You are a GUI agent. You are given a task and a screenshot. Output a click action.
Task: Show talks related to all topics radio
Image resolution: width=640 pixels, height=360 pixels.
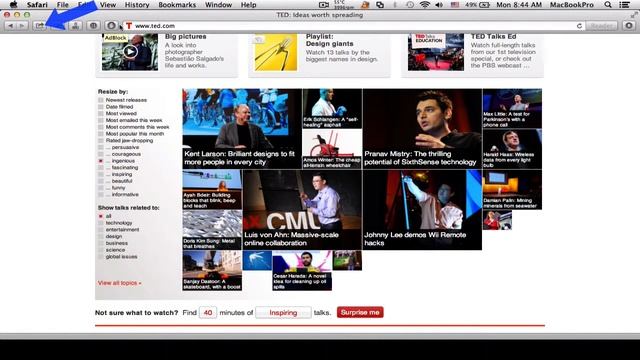click(x=101, y=216)
